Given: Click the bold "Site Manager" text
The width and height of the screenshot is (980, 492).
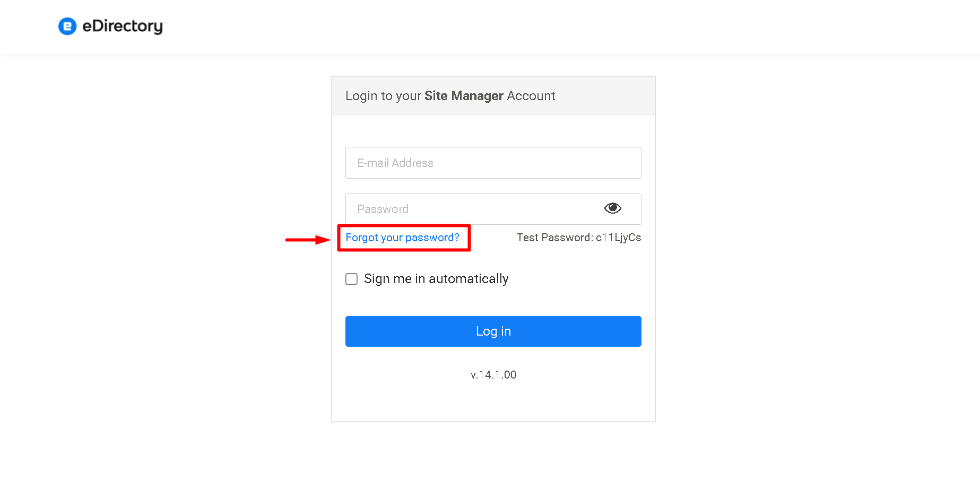Looking at the screenshot, I should (x=464, y=96).
